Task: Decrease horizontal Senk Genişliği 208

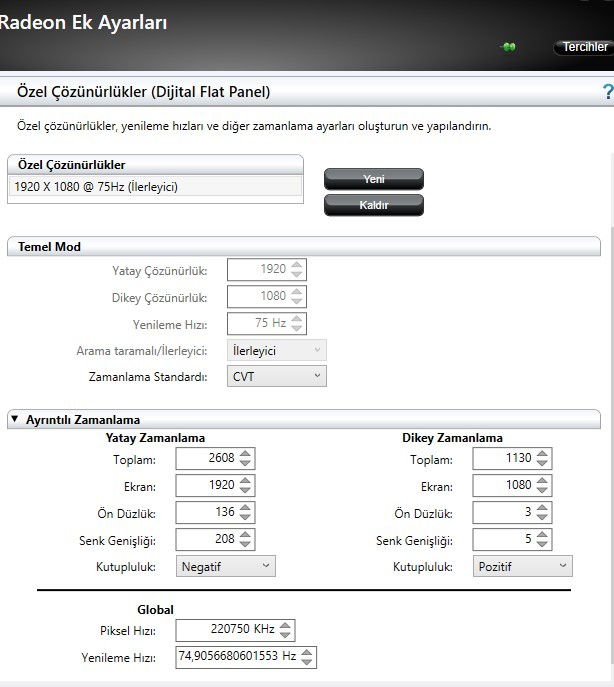Action: 245,544
